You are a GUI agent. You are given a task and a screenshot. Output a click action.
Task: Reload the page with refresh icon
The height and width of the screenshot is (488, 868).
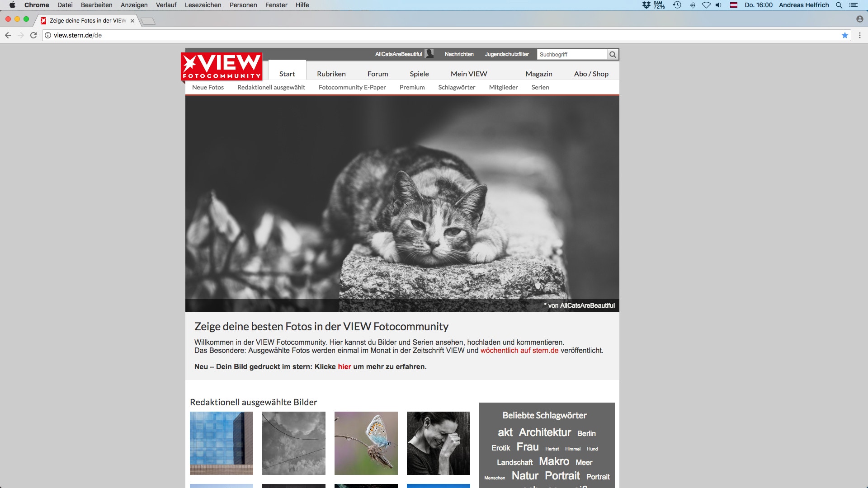pyautogui.click(x=33, y=35)
